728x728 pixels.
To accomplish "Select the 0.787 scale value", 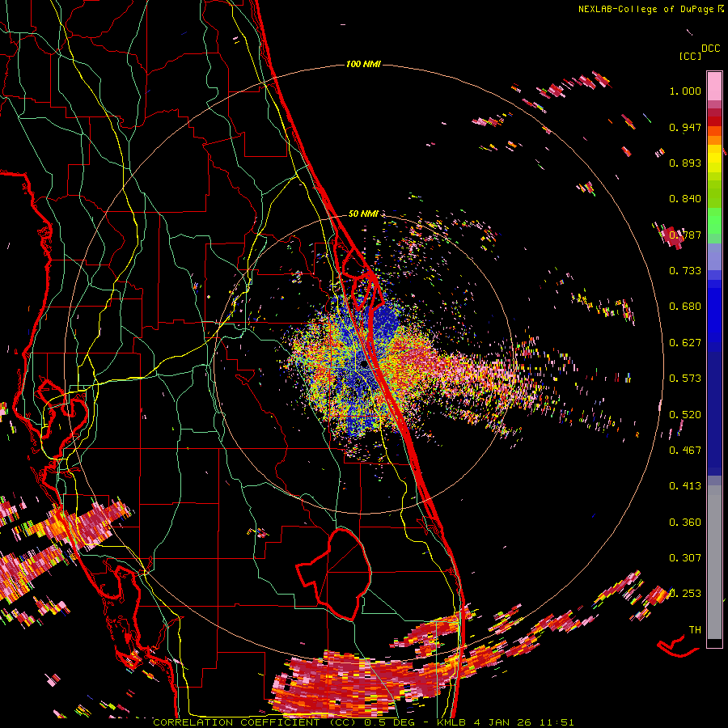I will click(685, 235).
